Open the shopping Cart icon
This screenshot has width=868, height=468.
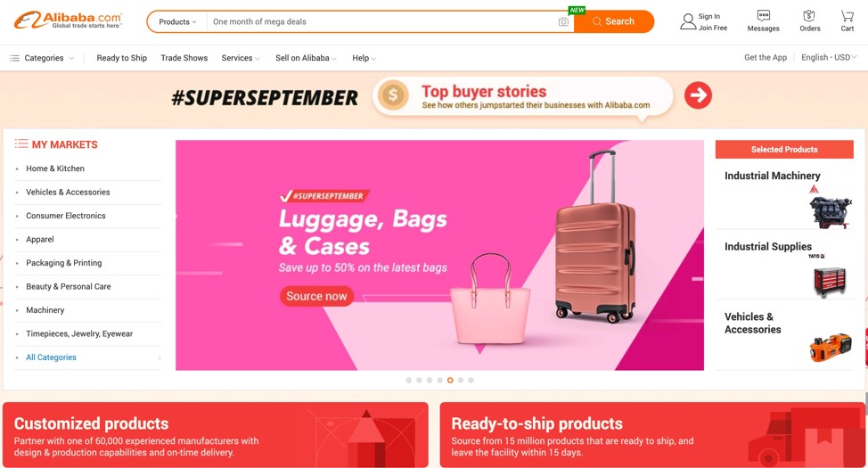click(847, 15)
